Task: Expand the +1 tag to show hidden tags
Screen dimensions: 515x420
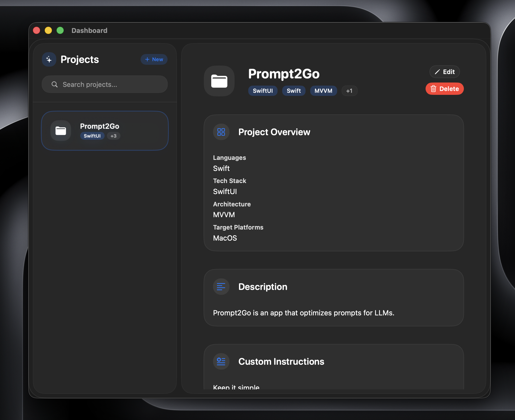Action: click(x=350, y=91)
